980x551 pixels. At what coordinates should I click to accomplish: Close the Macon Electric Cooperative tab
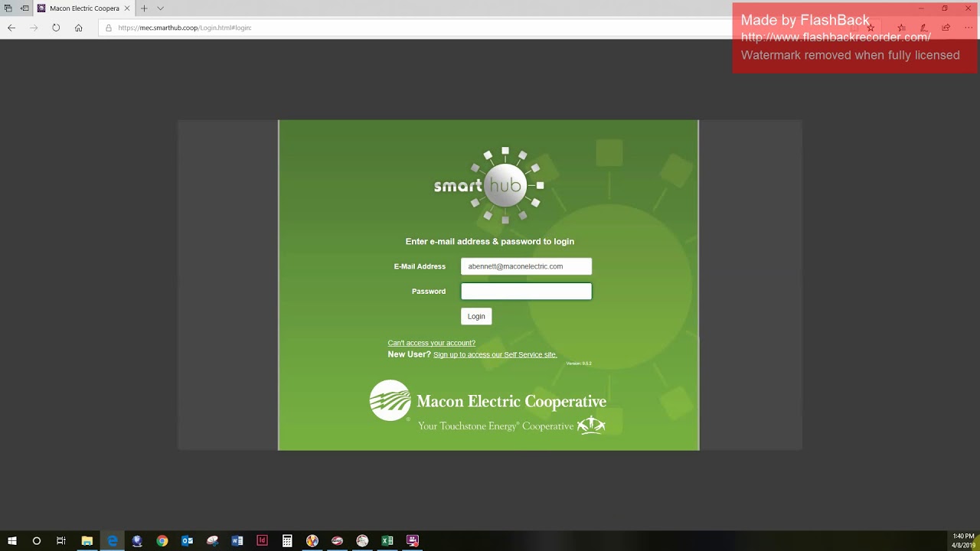point(127,8)
